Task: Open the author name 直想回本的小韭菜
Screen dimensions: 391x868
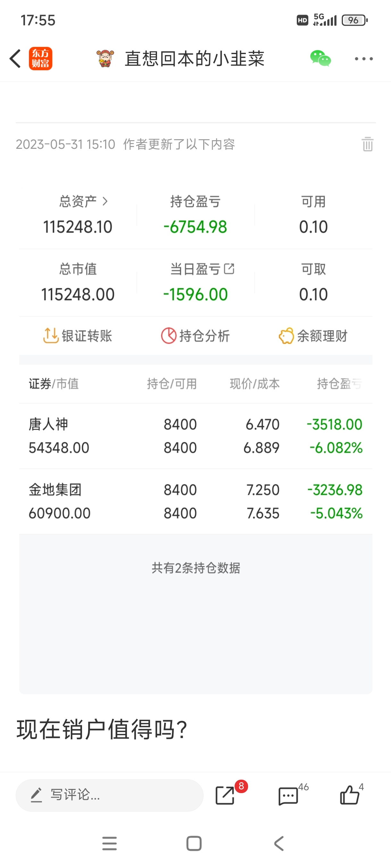Action: tap(195, 59)
